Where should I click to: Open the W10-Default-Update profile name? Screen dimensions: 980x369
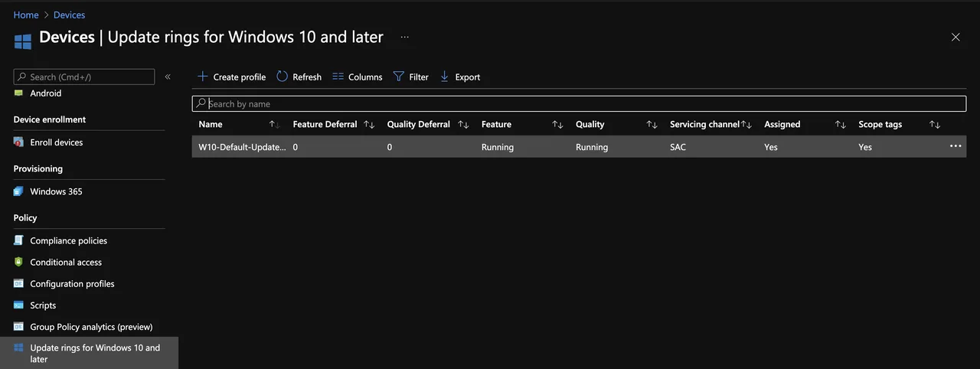[x=242, y=147]
